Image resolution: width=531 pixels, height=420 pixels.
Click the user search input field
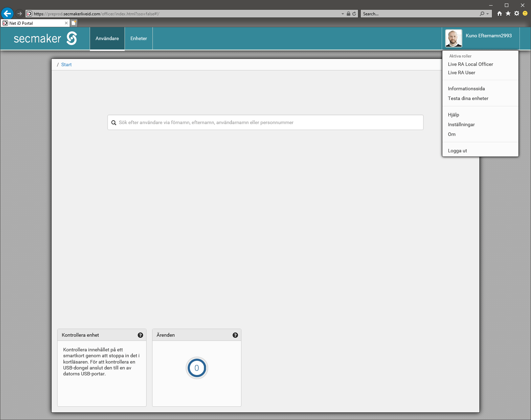[x=265, y=122]
